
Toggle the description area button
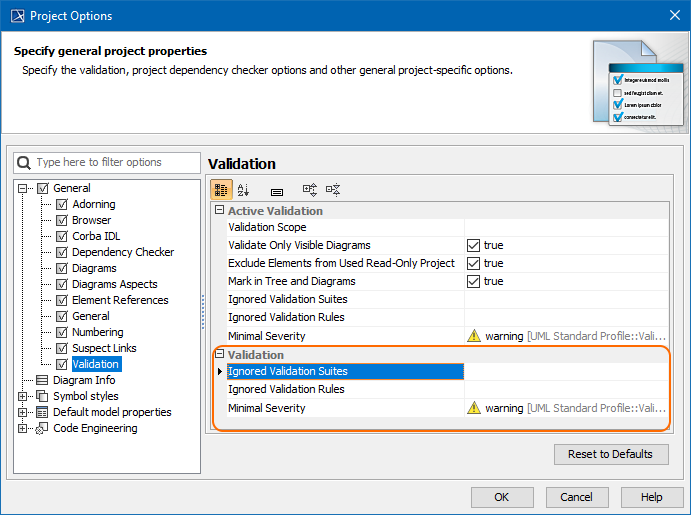click(x=277, y=190)
